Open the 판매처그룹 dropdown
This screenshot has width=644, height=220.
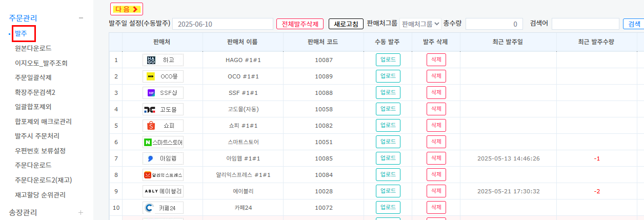(x=420, y=24)
